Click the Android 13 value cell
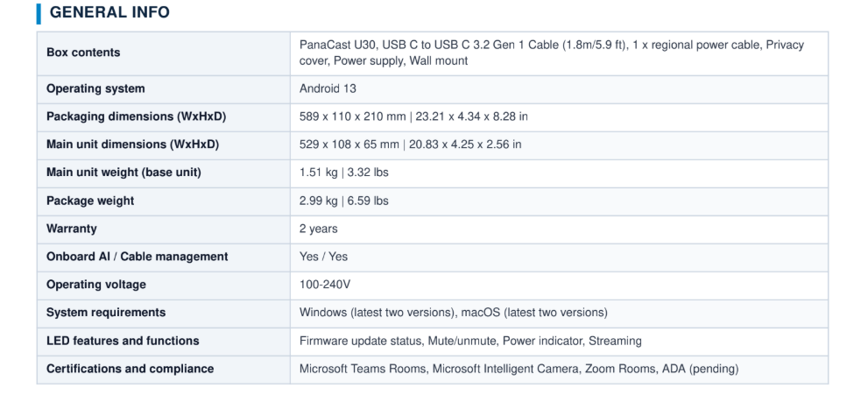The height and width of the screenshot is (395, 868). [559, 89]
